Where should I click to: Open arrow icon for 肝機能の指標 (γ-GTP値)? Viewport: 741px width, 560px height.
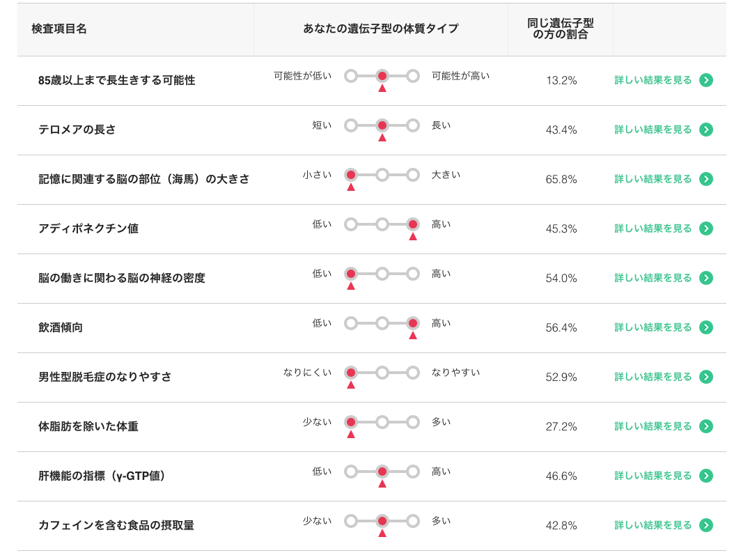pos(705,476)
